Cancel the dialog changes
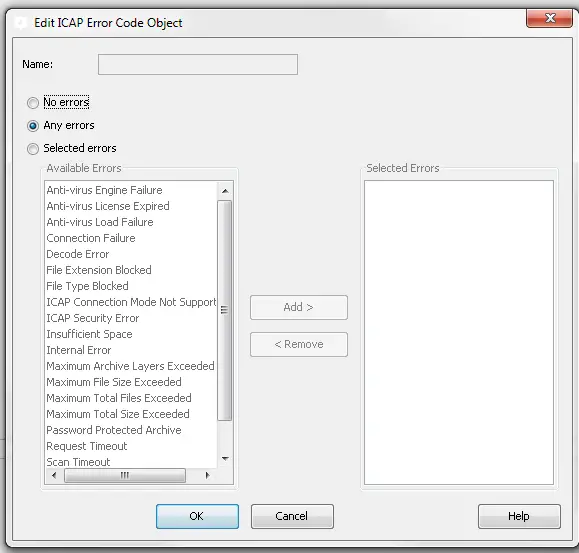Image resolution: width=579 pixels, height=553 pixels. pos(292,516)
